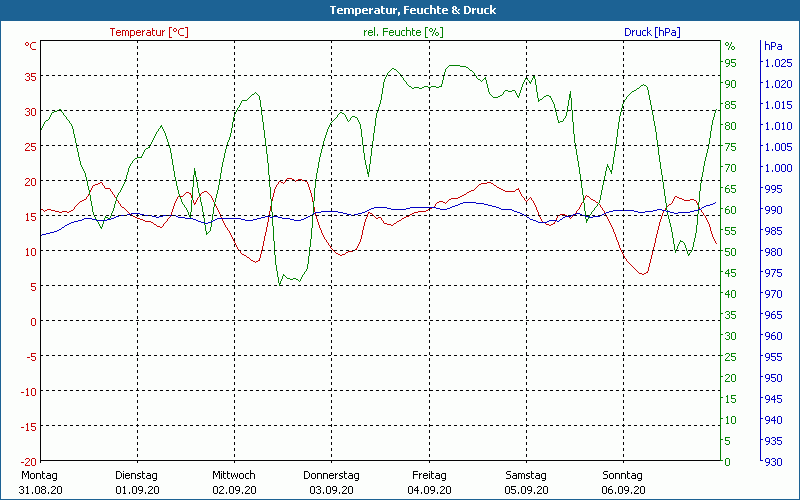
Task: Click the 'Mittwoch 02.09.20' date label
Action: (x=234, y=482)
